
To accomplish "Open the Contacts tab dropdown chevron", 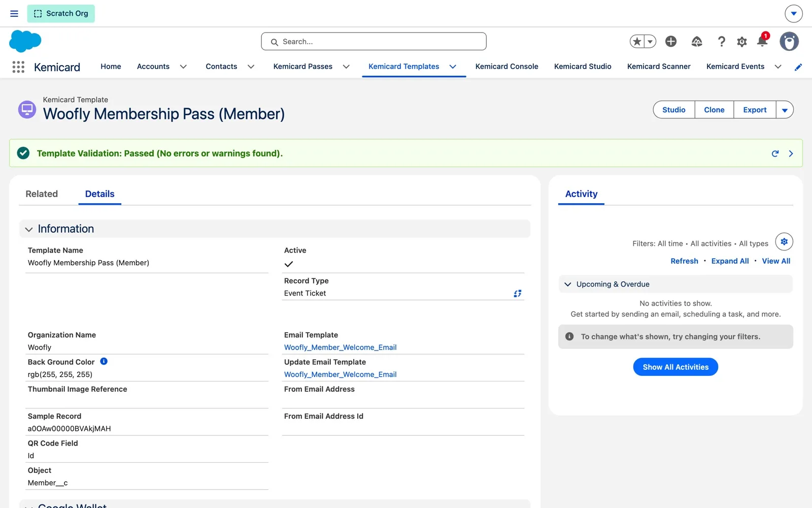I will point(251,67).
